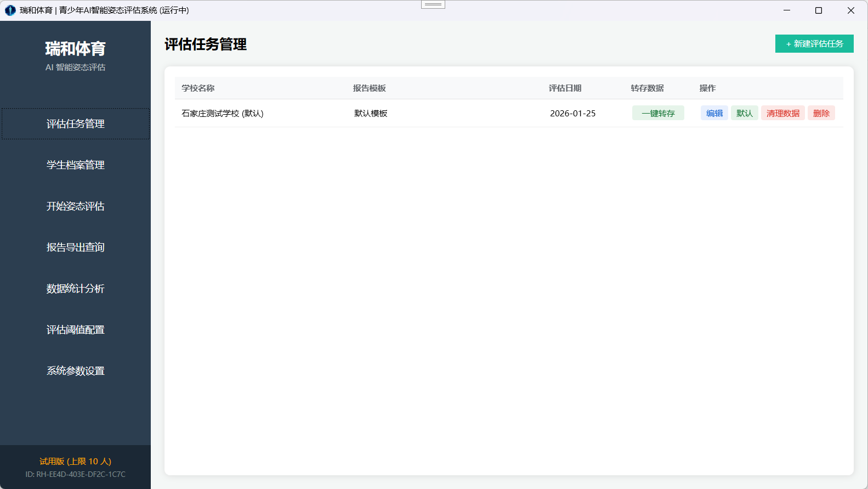Open 学生档案管理 in the sidebar
This screenshot has width=868, height=489.
(x=76, y=165)
